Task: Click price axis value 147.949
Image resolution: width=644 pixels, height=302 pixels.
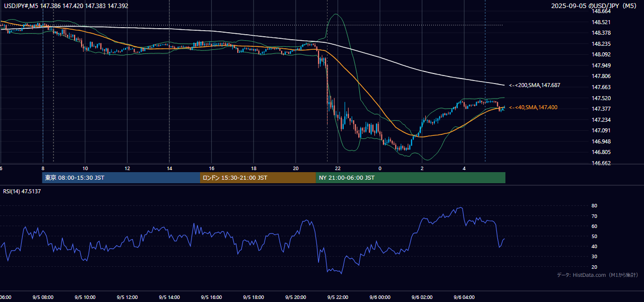Action: 601,65
